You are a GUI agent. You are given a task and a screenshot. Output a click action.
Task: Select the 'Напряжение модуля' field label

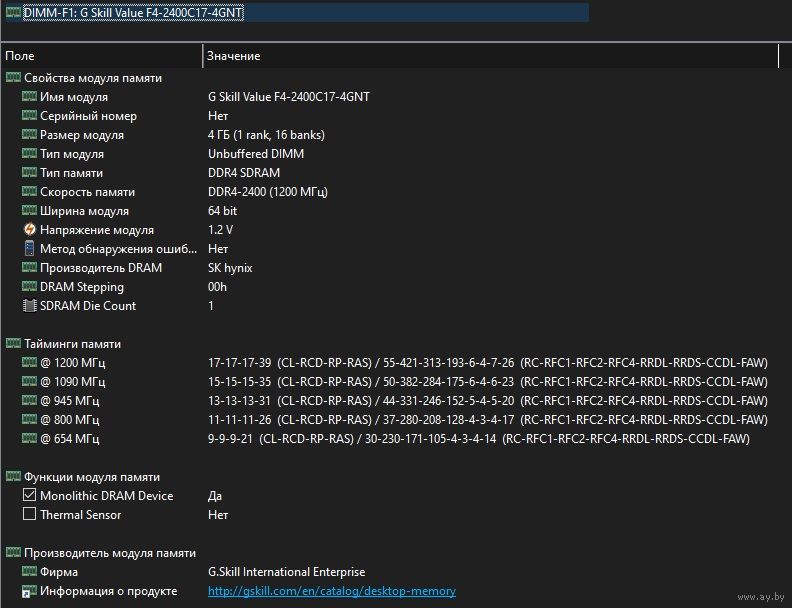(x=96, y=230)
